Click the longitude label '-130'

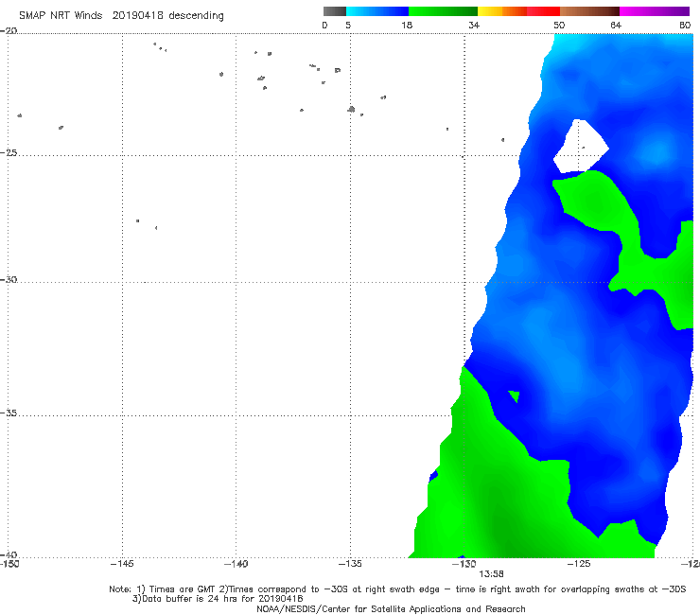pyautogui.click(x=464, y=564)
